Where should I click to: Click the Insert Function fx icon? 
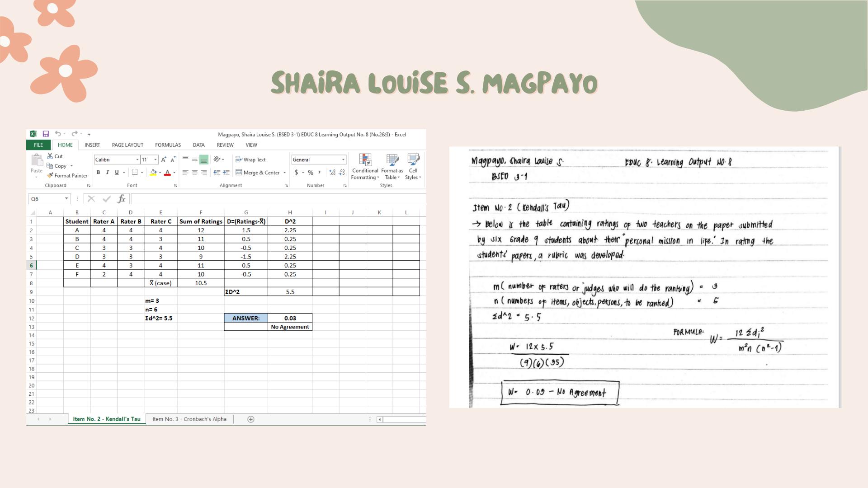point(121,199)
